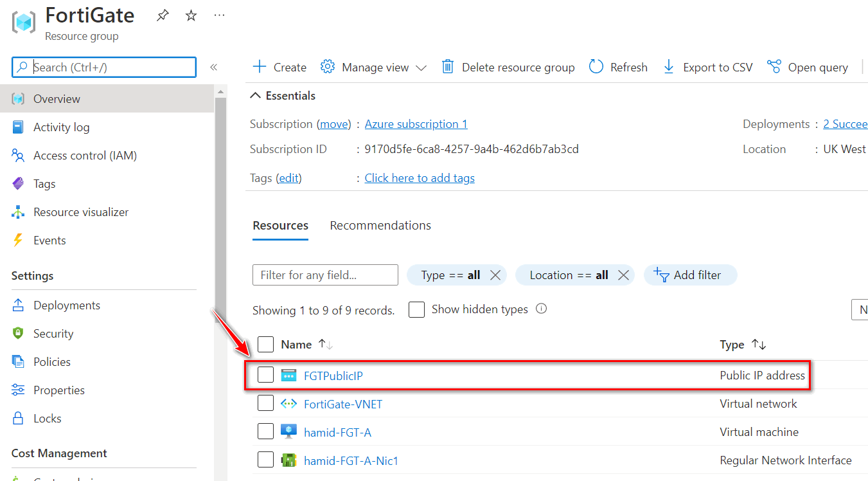
Task: Click the resource group cube icon
Action: 24,23
